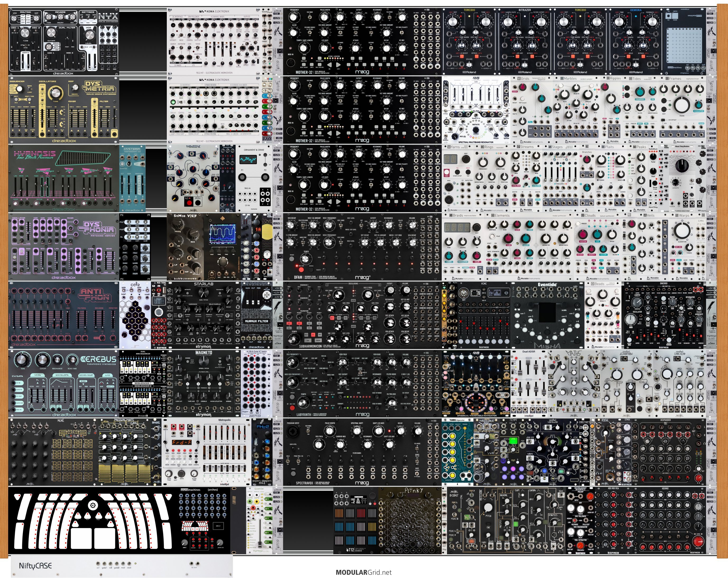The image size is (728, 578).
Task: Open the Hypnosis Time Effects Processor module
Action: (64, 179)
